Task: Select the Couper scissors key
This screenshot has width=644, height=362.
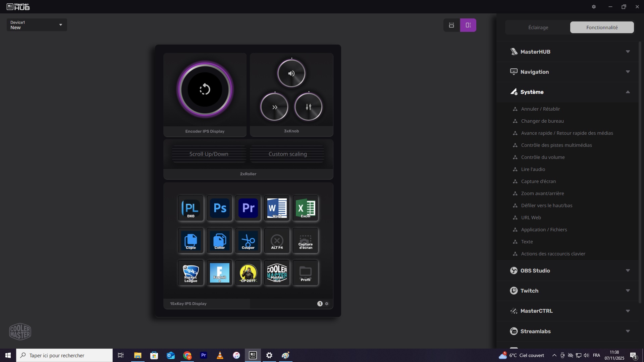Action: click(248, 240)
